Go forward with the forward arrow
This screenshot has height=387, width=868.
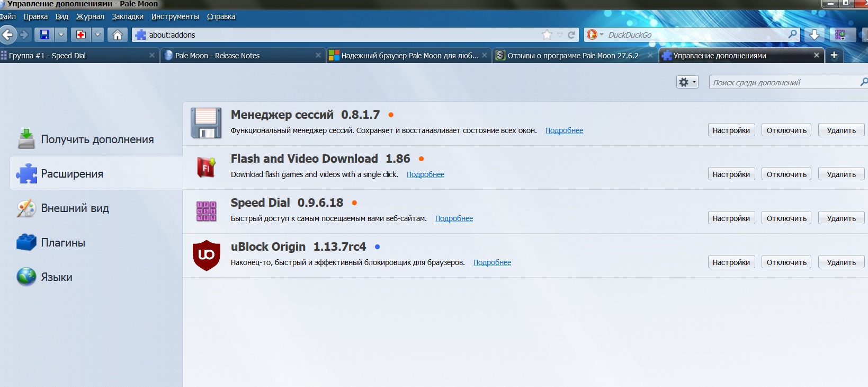[24, 35]
